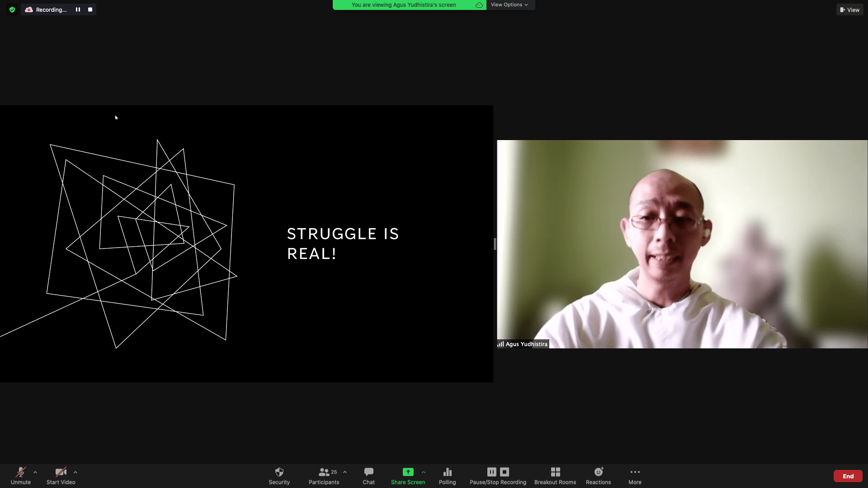
Task: Expand Share Screen options arrow
Action: pyautogui.click(x=424, y=472)
